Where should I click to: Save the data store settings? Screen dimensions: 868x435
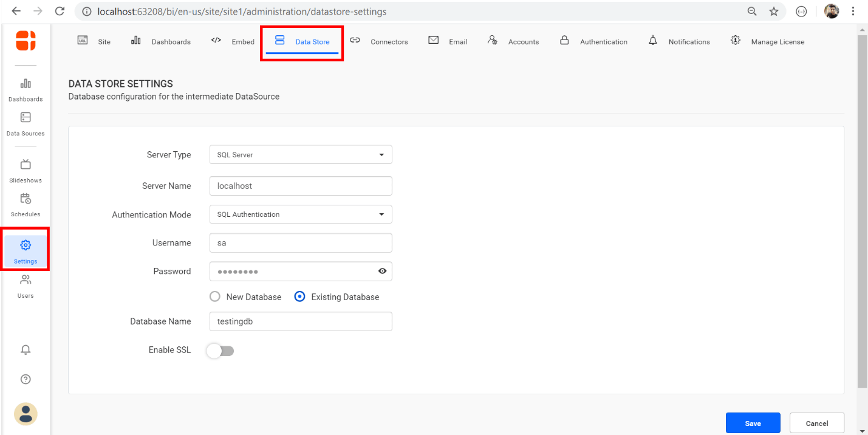coord(753,422)
